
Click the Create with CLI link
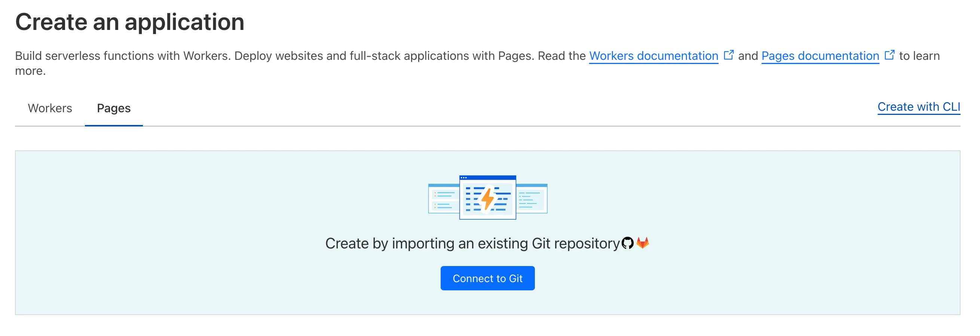click(x=919, y=107)
